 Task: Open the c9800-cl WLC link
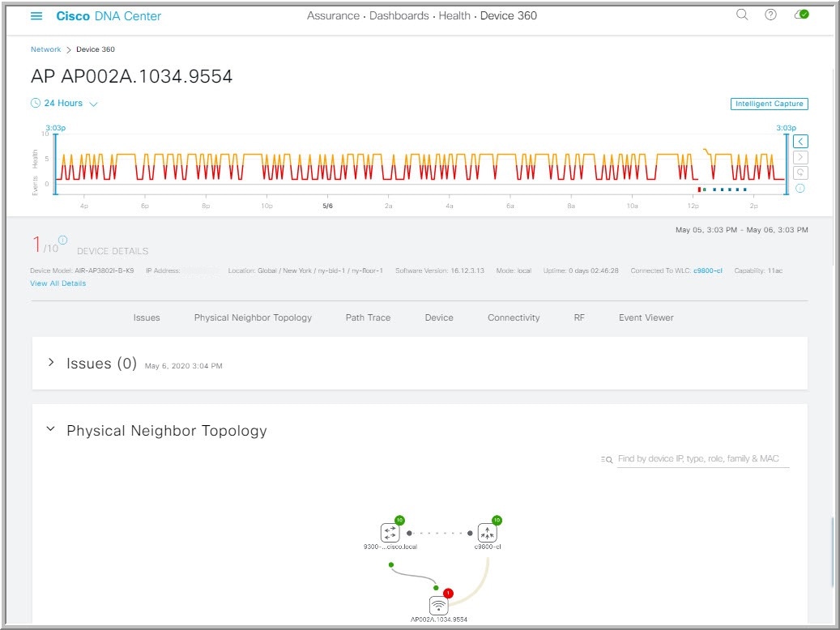(x=708, y=270)
